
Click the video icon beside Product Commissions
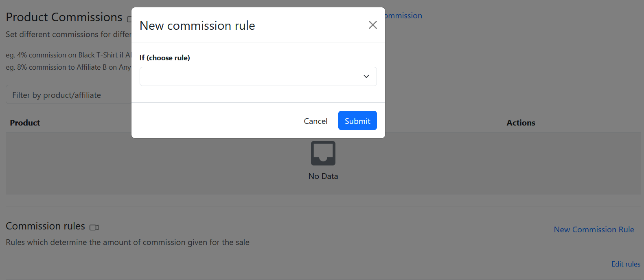click(129, 19)
